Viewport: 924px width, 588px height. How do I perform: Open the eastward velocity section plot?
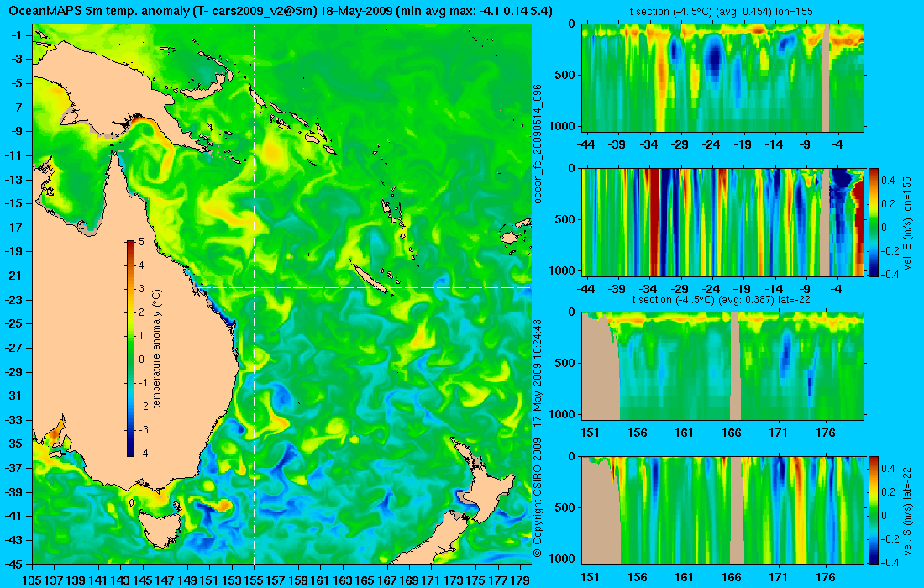point(722,222)
